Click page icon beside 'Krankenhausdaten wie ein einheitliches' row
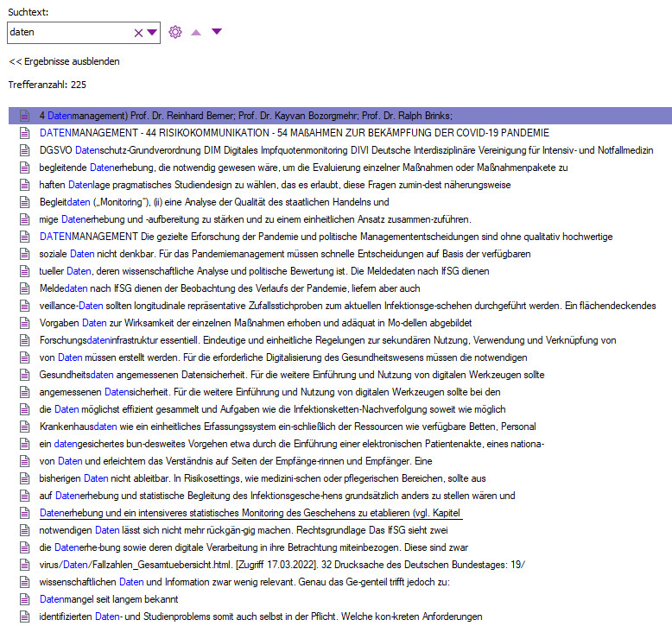The image size is (672, 626). 25,427
